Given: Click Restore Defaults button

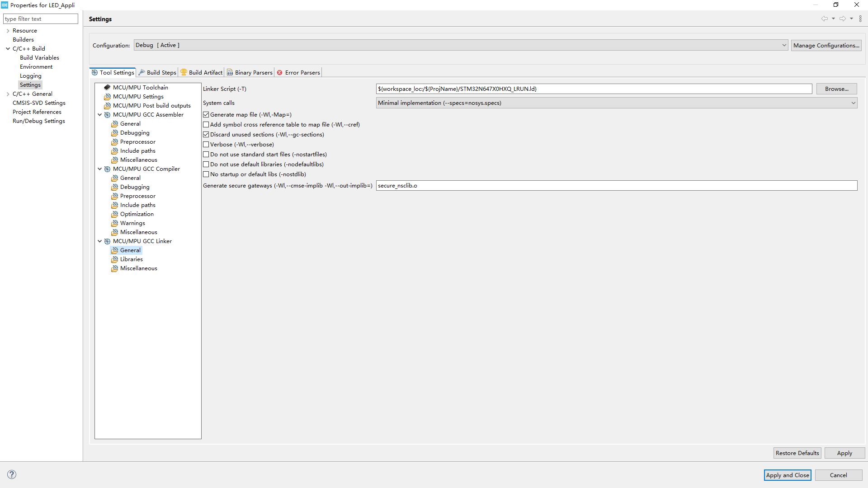Looking at the screenshot, I should [x=797, y=453].
